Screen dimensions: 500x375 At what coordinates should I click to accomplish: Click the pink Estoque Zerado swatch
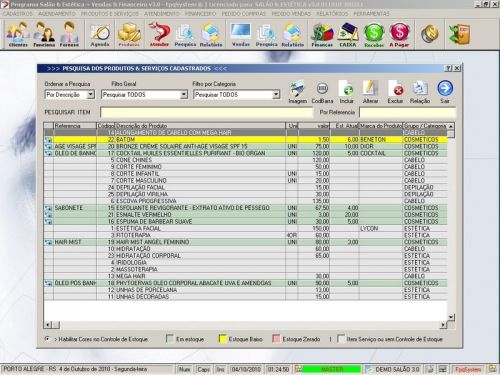276,339
